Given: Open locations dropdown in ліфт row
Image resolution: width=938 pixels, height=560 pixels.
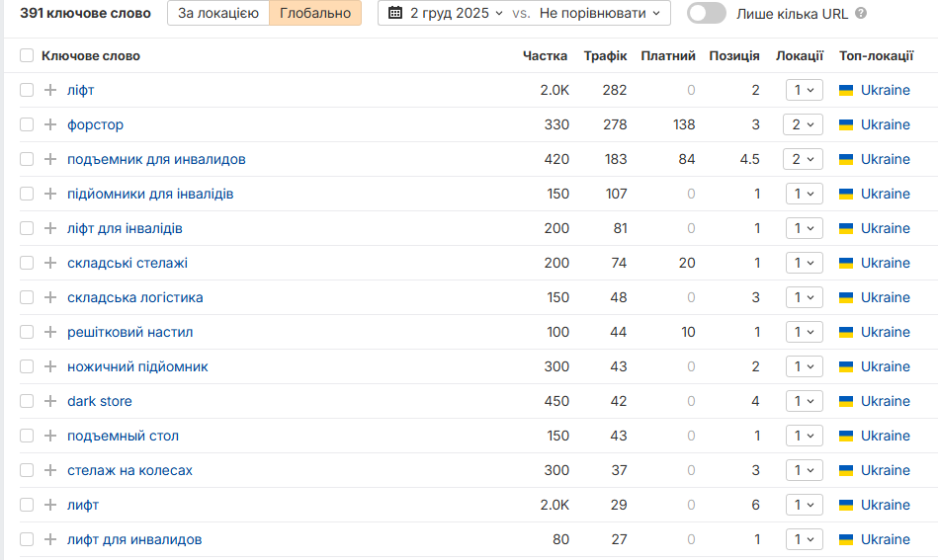Looking at the screenshot, I should point(804,90).
